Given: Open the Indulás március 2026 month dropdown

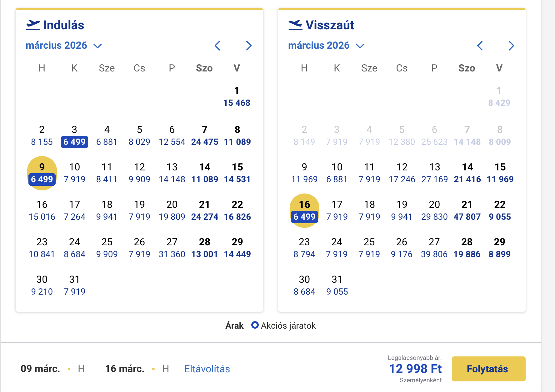Looking at the screenshot, I should click(64, 46).
